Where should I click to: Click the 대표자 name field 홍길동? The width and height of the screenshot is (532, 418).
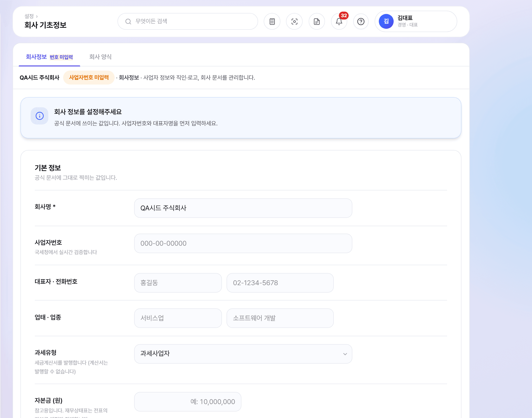click(x=178, y=283)
